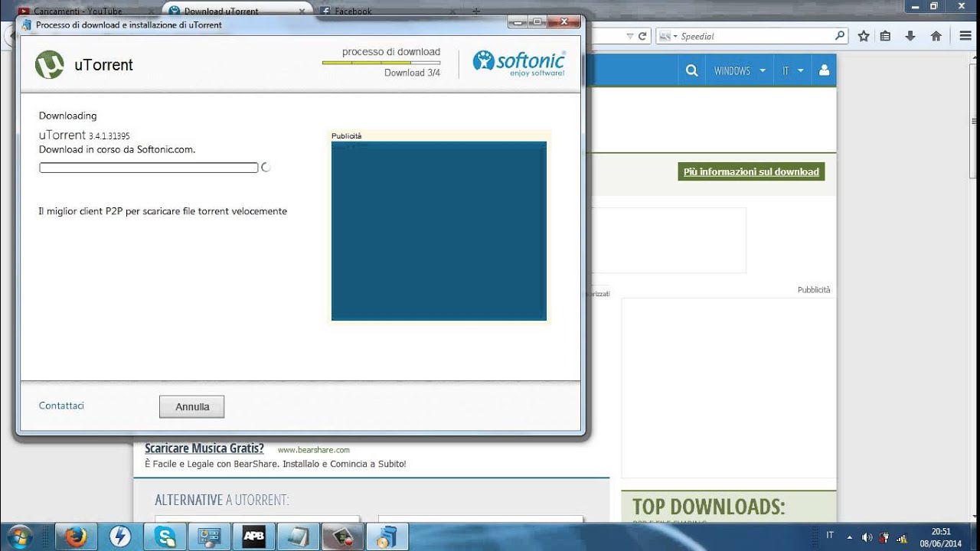Click the TOP DOWNLOADS heading
Image resolution: width=980 pixels, height=551 pixels.
(709, 507)
